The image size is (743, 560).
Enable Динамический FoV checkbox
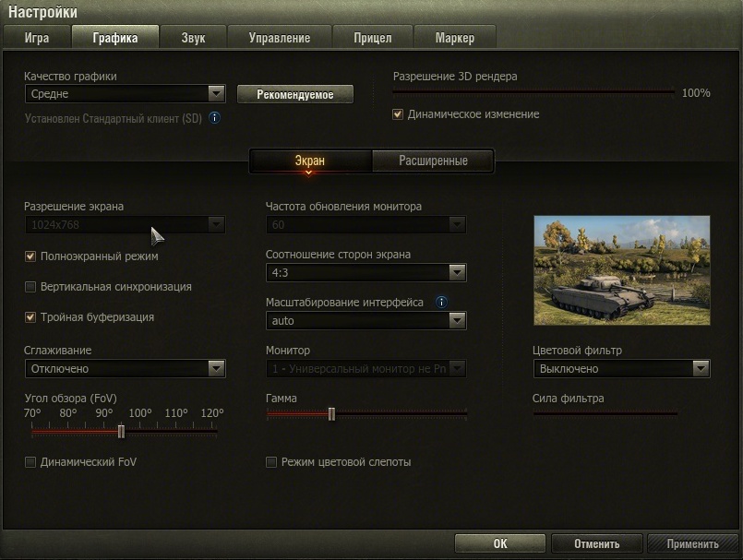tap(30, 462)
